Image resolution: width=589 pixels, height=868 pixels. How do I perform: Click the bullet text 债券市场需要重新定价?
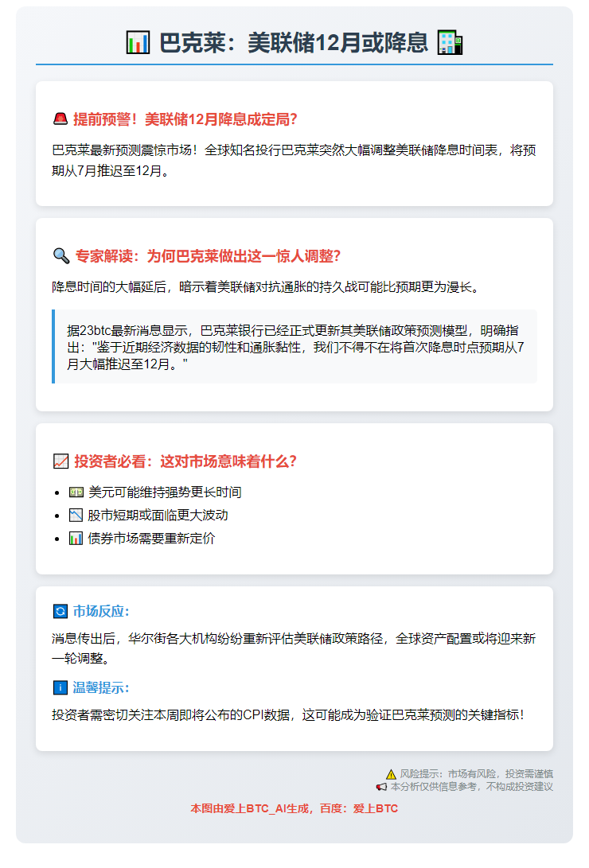click(x=151, y=538)
